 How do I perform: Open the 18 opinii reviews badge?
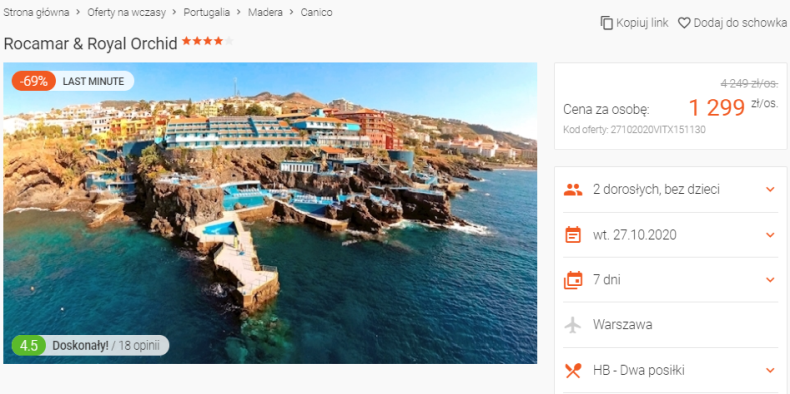click(x=91, y=346)
